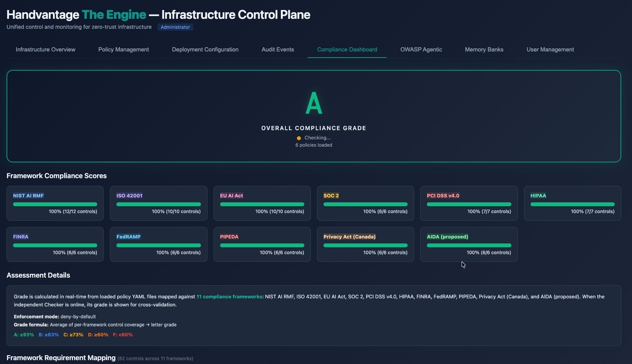Click the PCI DSS v4.0 label
The width and height of the screenshot is (632, 364).
point(443,195)
